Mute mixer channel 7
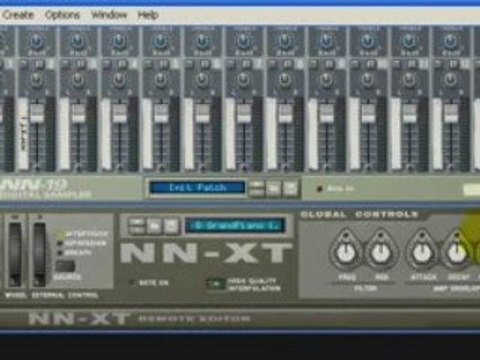480x360 pixels. pyautogui.click(x=231, y=64)
